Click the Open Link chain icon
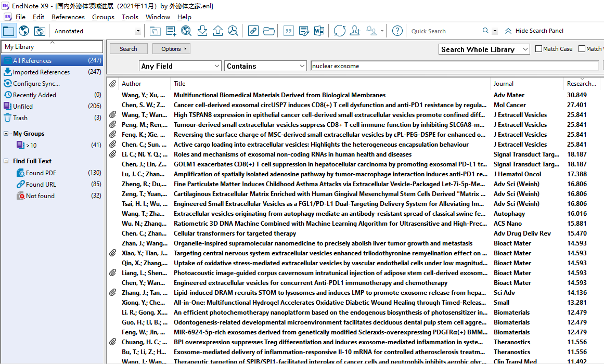Image resolution: width=604 pixels, height=364 pixels. 253,31
